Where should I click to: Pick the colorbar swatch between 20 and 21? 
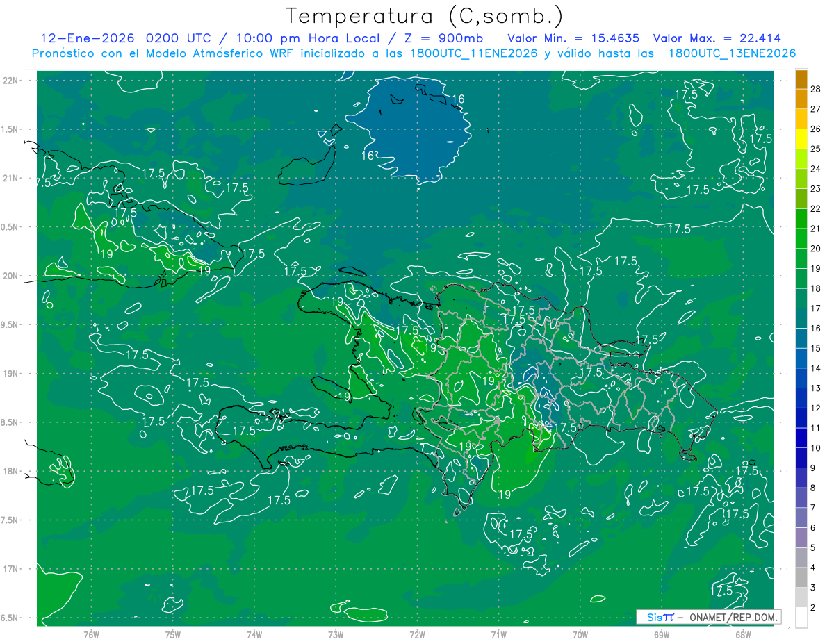801,238
